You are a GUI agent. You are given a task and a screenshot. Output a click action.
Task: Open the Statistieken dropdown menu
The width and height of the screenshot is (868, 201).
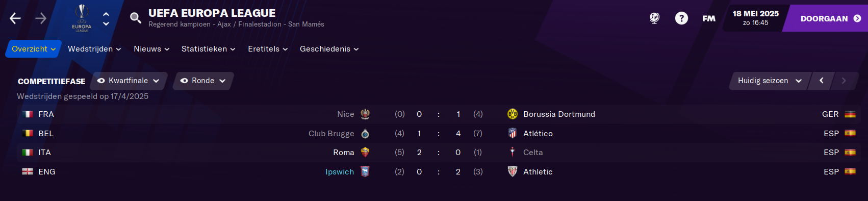(x=209, y=49)
